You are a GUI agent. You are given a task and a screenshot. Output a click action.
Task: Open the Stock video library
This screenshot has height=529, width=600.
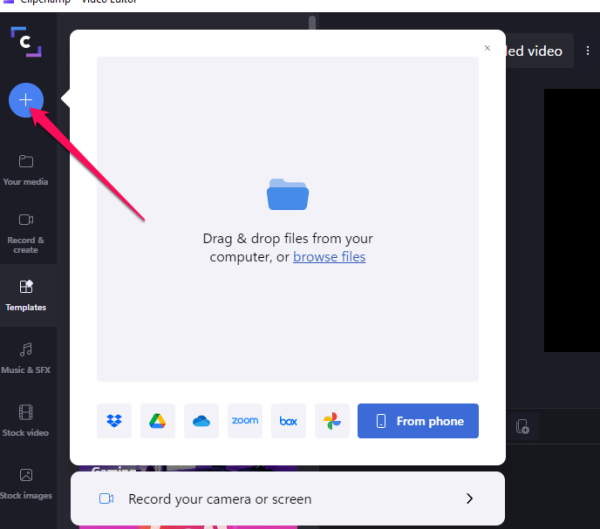click(x=26, y=421)
